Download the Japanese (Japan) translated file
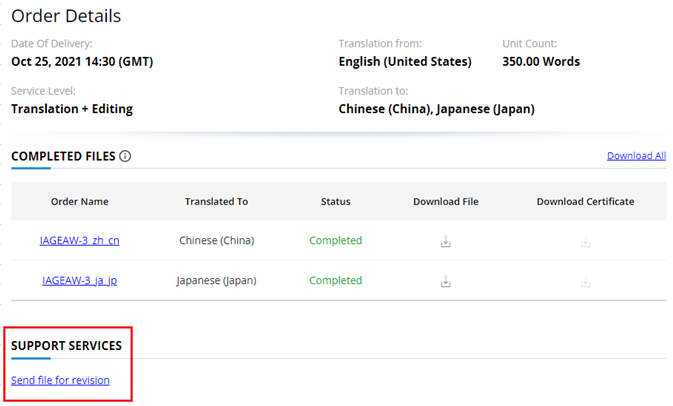The image size is (673, 406). (446, 281)
